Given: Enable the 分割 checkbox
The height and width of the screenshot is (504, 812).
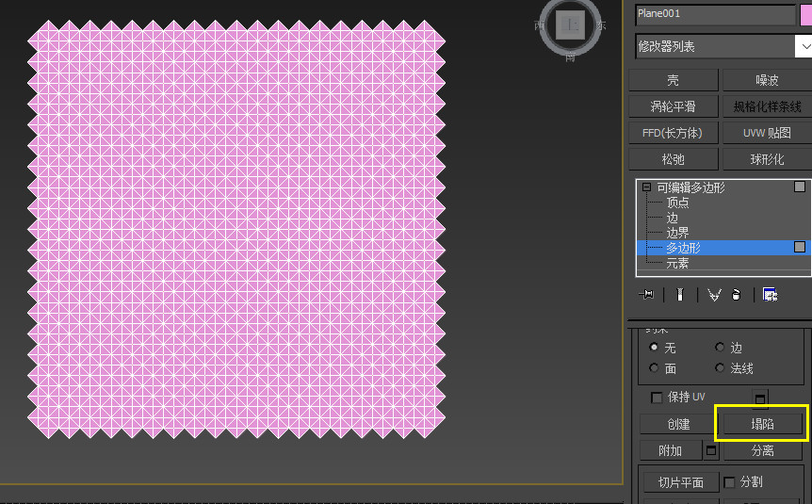Looking at the screenshot, I should tap(729, 482).
